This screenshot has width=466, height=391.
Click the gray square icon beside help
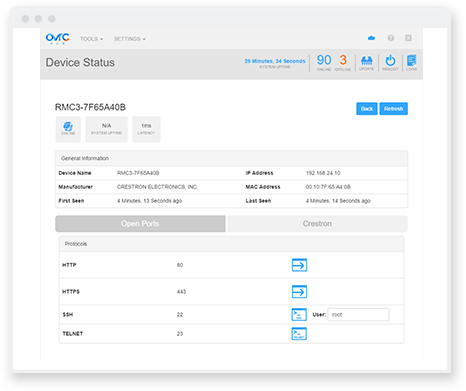click(x=408, y=38)
